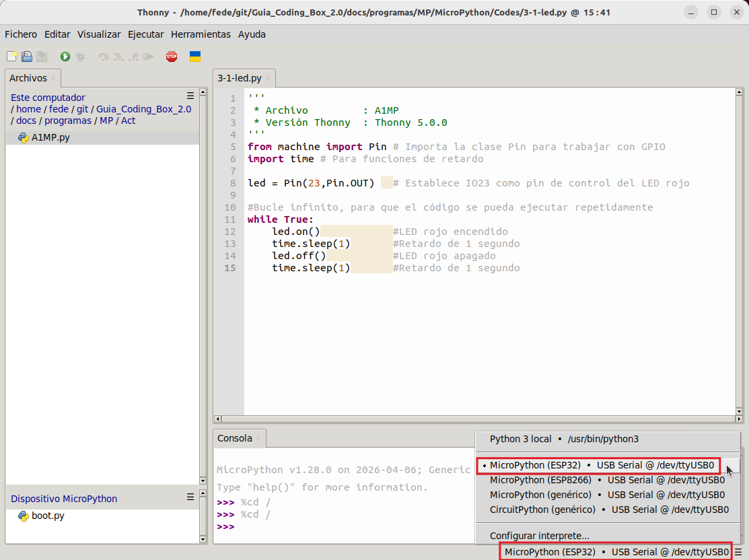Click the code line 'led = Pin(23,Pin.OUT)'

click(311, 183)
